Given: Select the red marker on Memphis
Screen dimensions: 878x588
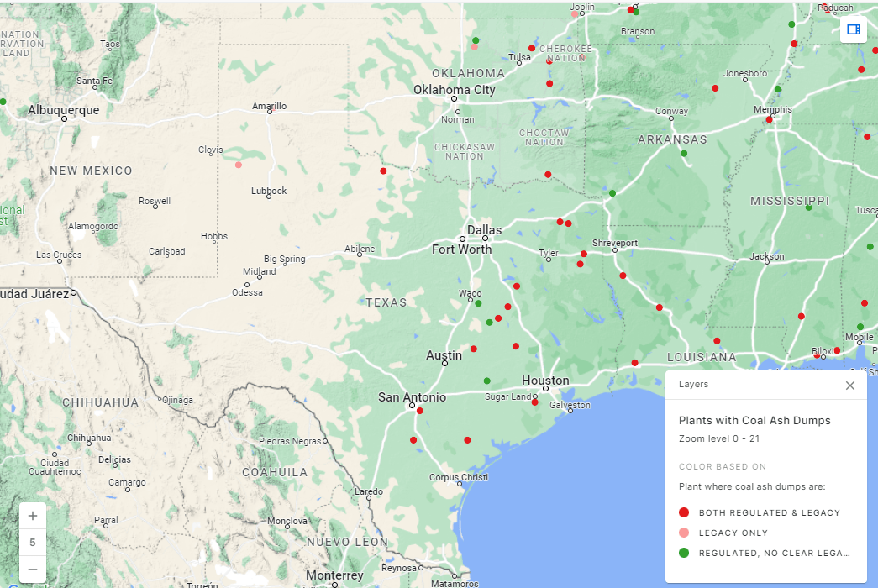Looking at the screenshot, I should (x=769, y=118).
